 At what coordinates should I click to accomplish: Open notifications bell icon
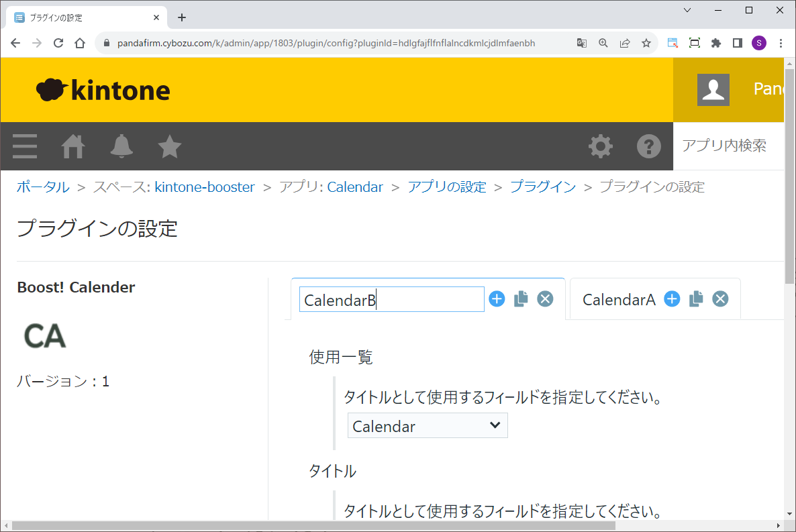[x=121, y=146]
